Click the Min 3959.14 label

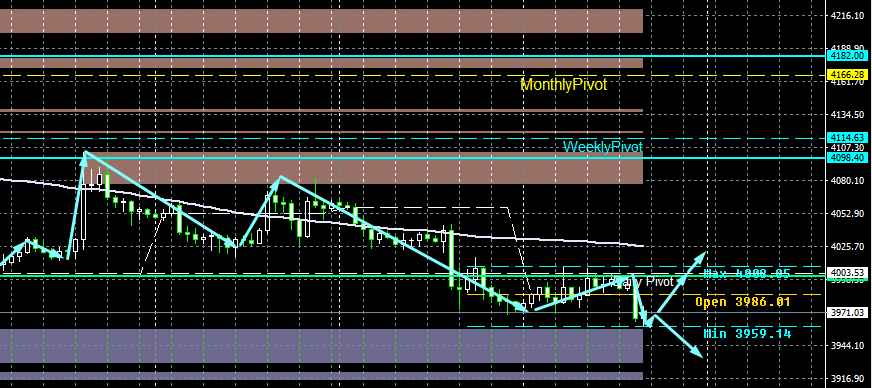coord(747,334)
